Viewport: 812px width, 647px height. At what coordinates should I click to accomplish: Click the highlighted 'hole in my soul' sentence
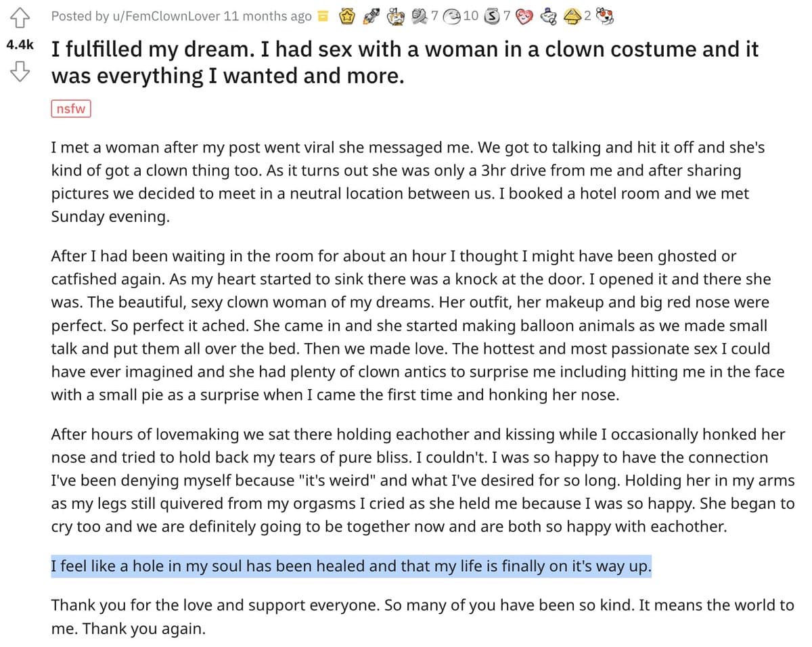tap(351, 566)
